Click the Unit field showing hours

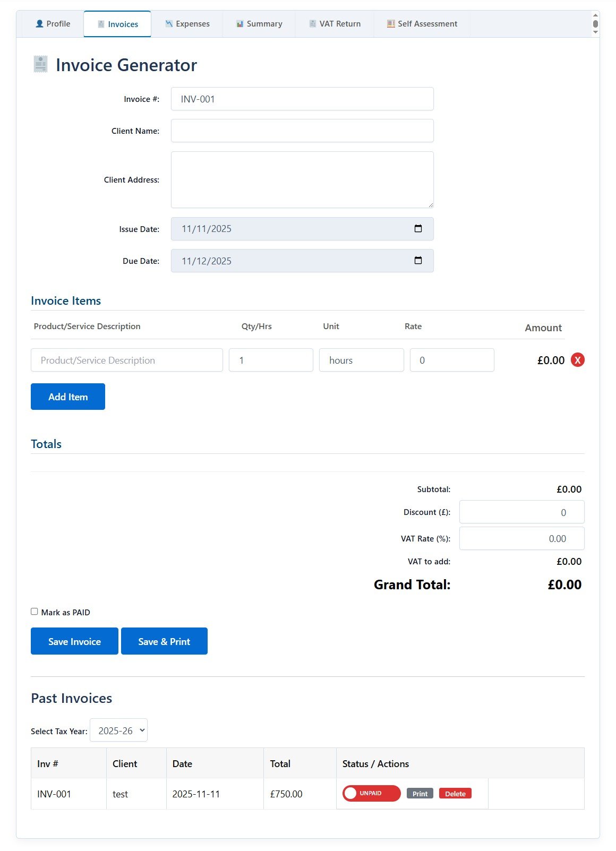pyautogui.click(x=362, y=360)
